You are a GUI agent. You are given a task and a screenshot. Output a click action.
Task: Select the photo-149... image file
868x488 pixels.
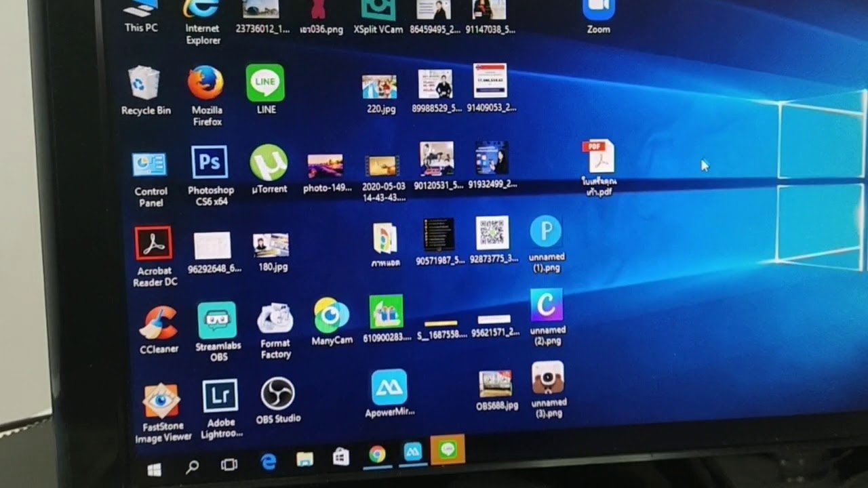(327, 174)
